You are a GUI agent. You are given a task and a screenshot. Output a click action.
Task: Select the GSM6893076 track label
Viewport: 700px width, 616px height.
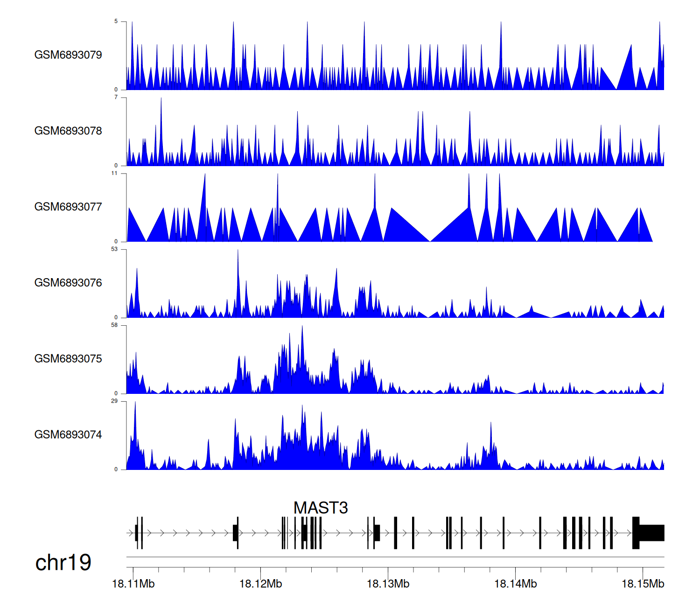click(x=68, y=283)
